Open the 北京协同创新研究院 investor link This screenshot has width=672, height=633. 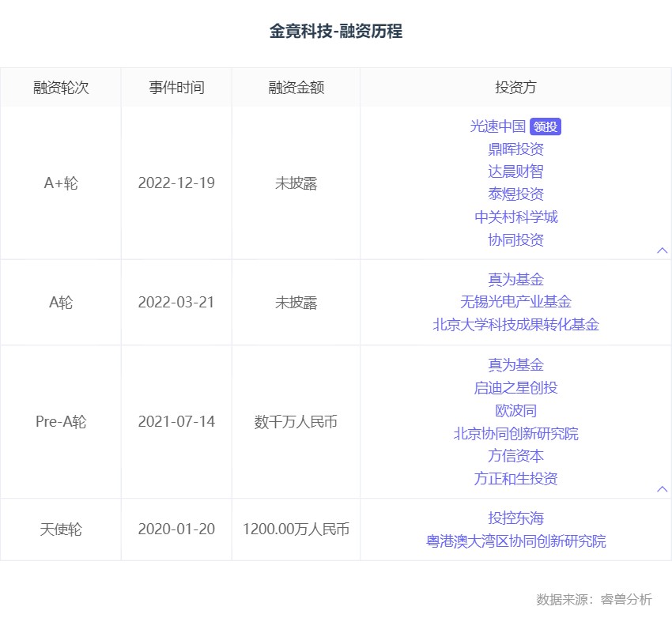pyautogui.click(x=515, y=433)
